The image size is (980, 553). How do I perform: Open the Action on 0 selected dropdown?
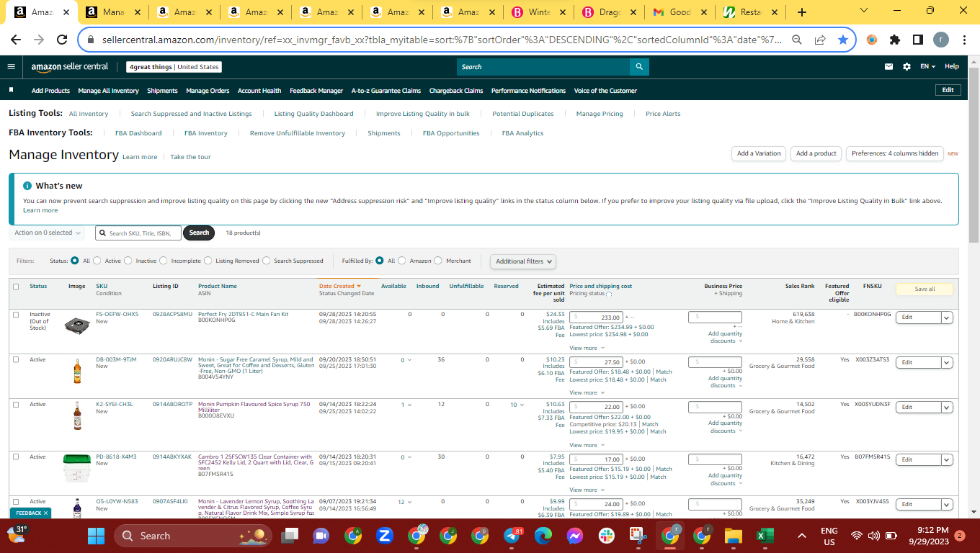pos(48,233)
